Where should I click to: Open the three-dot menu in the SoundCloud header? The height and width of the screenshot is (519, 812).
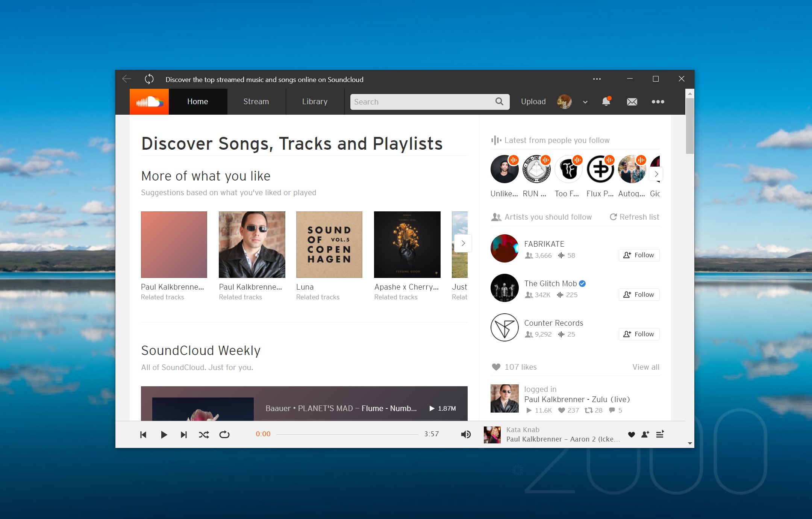tap(658, 102)
